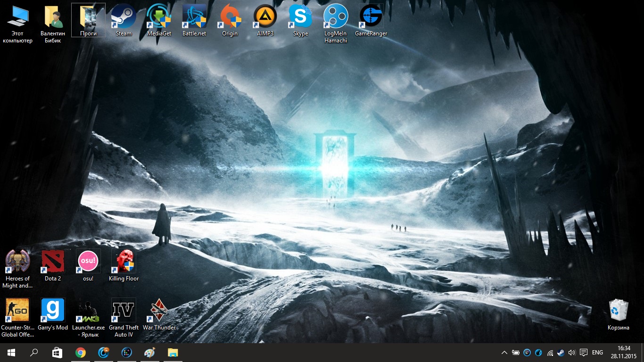This screenshot has height=362, width=644.
Task: Open the volume speaker tray control
Action: point(572,353)
